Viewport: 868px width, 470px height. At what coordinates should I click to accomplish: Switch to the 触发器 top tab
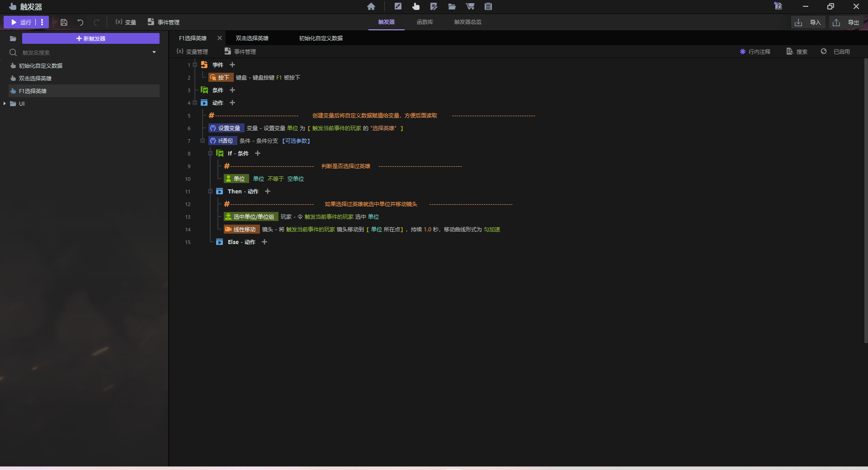[387, 22]
